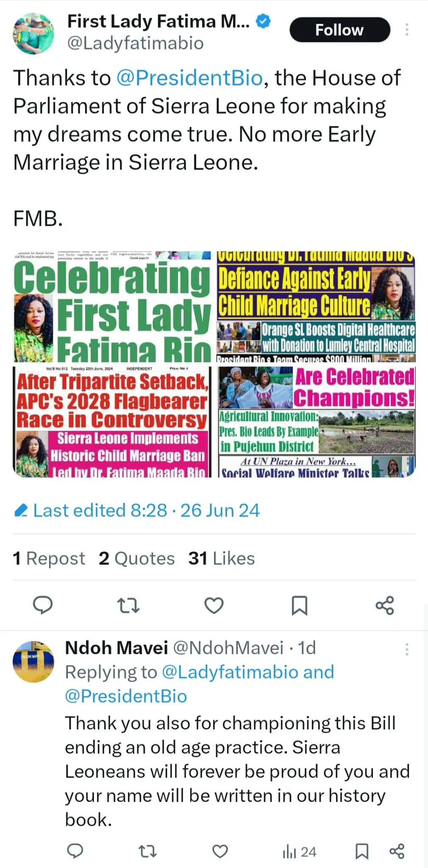Open the Defiance Against Early Child Marriage image
The width and height of the screenshot is (428, 868).
[316, 307]
